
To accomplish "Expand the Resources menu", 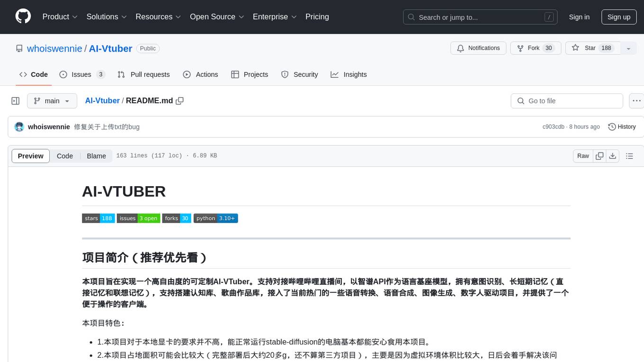I will click(x=158, y=17).
